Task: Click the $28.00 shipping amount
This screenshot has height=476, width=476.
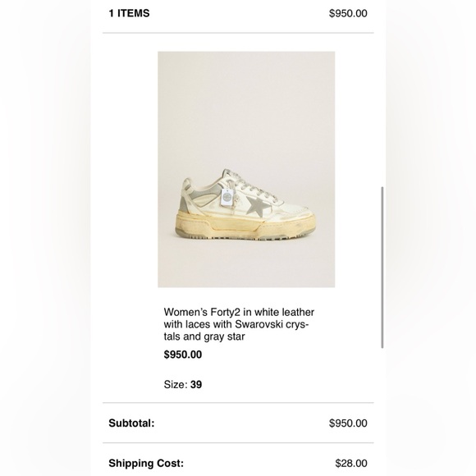Action: (351, 463)
